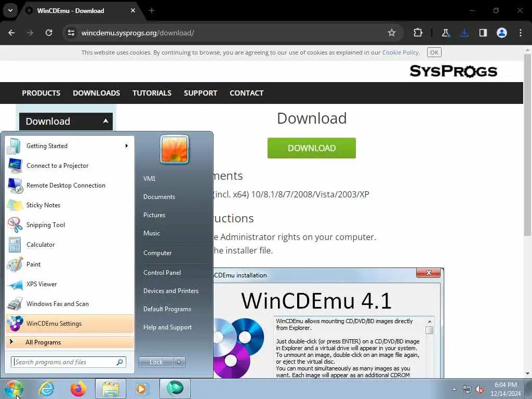Open Sticky Notes from Start menu
Viewport: 532px width, 399px height.
pos(70,205)
